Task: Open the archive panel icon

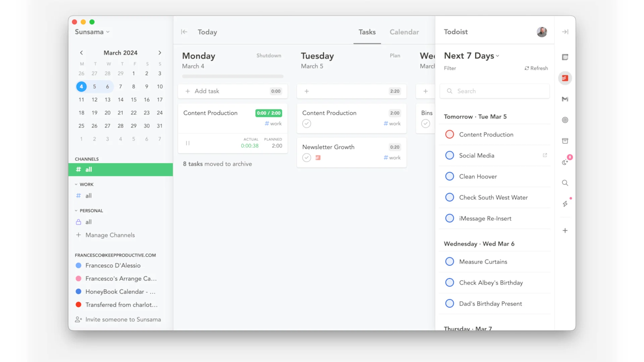Action: click(x=565, y=141)
